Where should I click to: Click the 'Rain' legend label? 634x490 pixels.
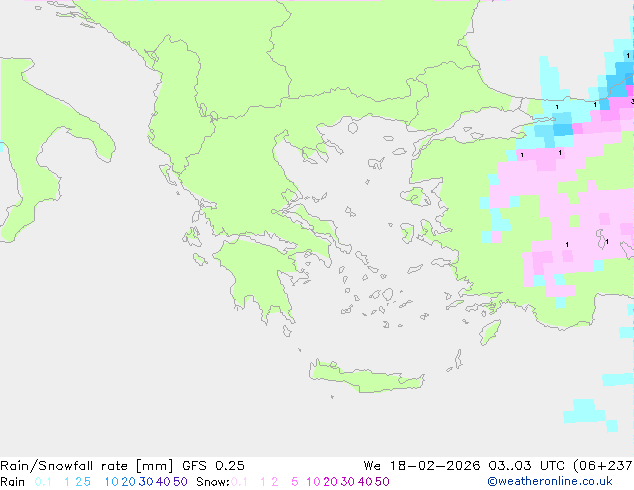click(13, 482)
